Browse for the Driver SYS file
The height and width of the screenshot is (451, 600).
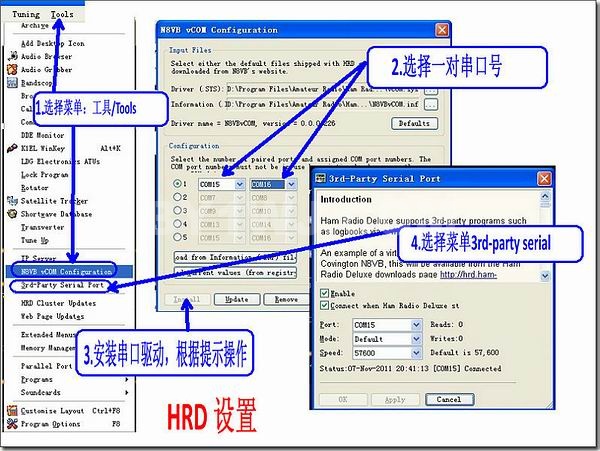[x=431, y=90]
